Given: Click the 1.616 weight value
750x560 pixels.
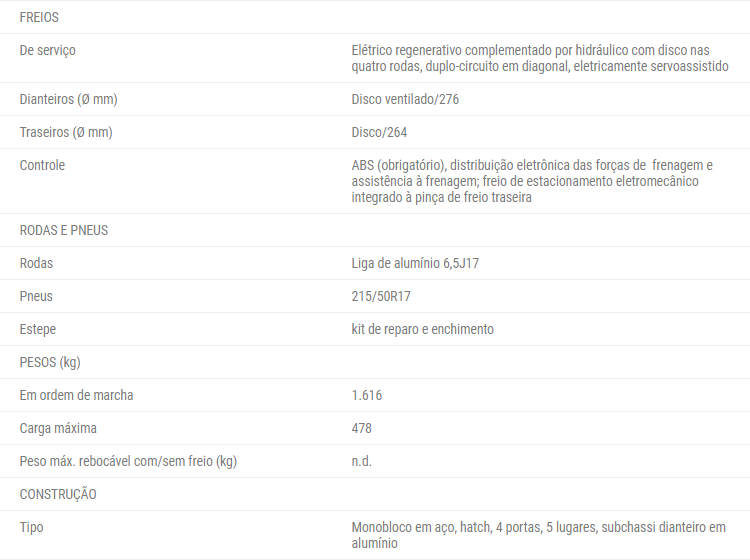Looking at the screenshot, I should pos(367,395).
